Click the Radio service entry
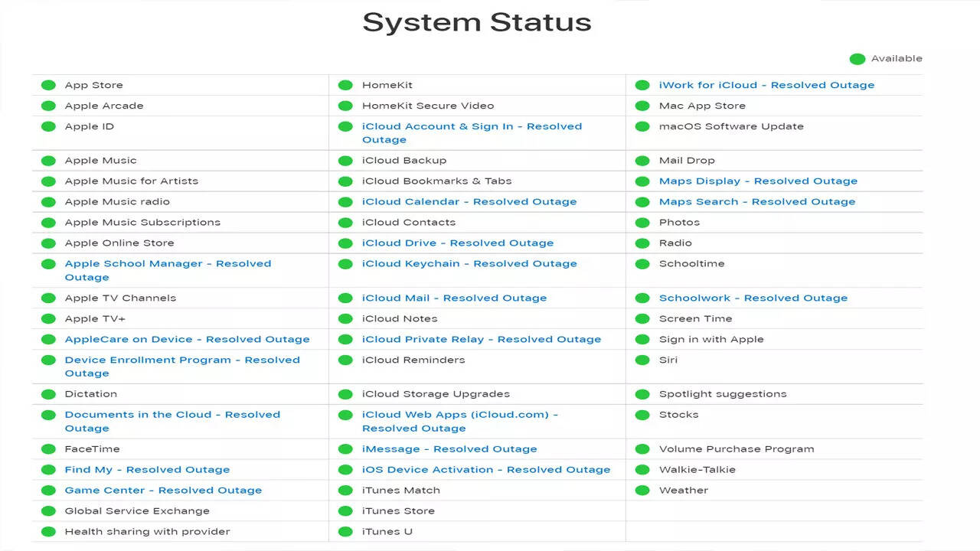Viewport: 980px width, 551px height. (x=675, y=243)
